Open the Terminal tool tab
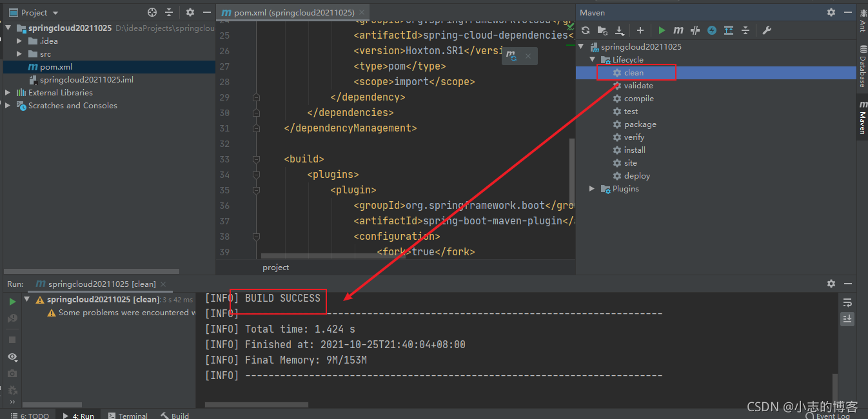Image resolution: width=868 pixels, height=419 pixels. (128, 415)
